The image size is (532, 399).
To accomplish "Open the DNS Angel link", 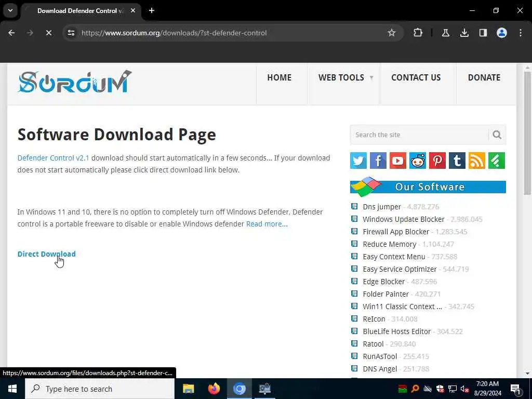I will [x=380, y=369].
